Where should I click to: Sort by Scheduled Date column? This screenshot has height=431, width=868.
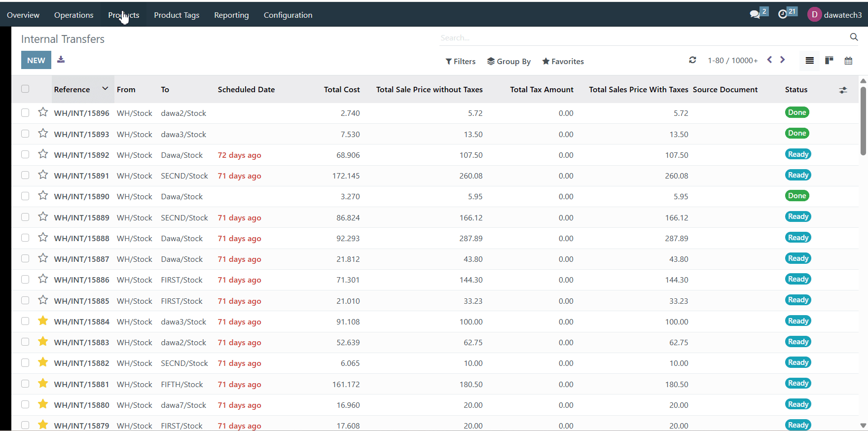coord(246,89)
